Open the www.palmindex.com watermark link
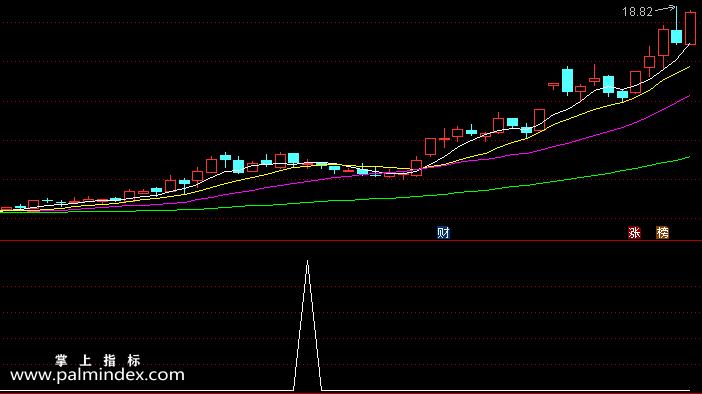 tap(97, 375)
